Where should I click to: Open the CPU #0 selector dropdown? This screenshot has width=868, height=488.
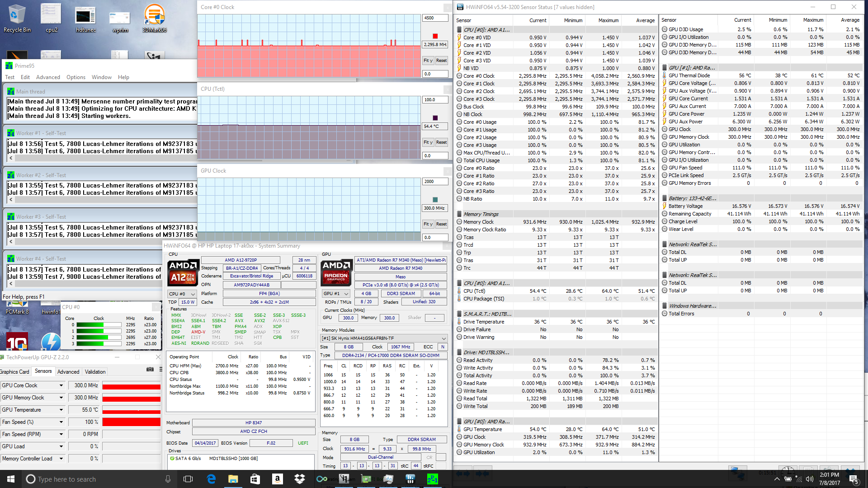(182, 294)
